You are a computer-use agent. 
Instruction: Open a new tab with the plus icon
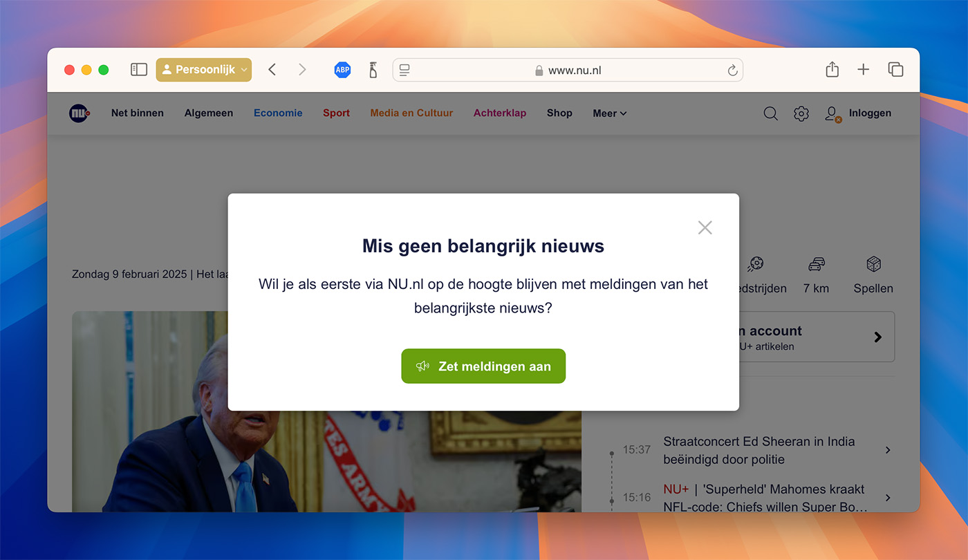click(x=863, y=70)
